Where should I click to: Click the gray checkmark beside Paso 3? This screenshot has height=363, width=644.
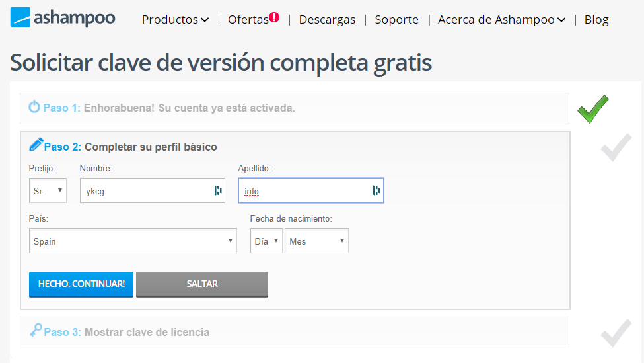click(616, 333)
